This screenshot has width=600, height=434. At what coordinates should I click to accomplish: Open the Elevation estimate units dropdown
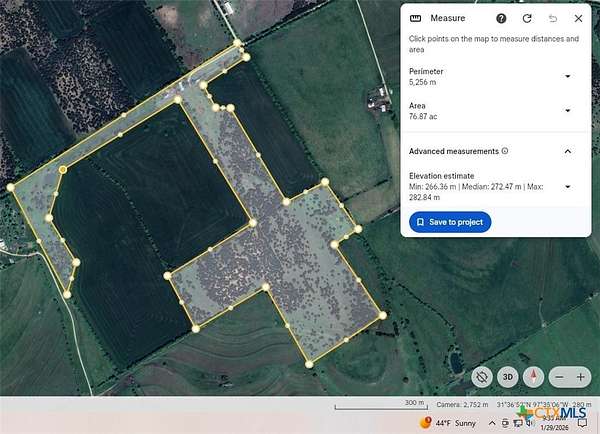click(568, 187)
